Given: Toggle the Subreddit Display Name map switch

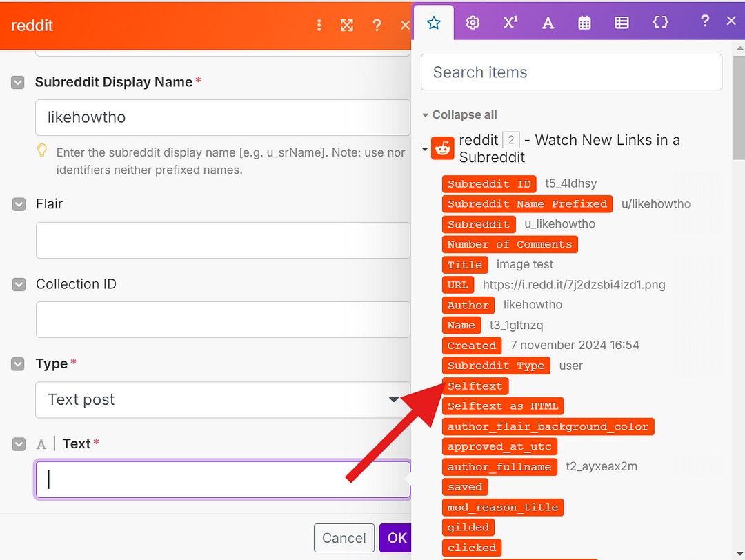Looking at the screenshot, I should click(17, 82).
